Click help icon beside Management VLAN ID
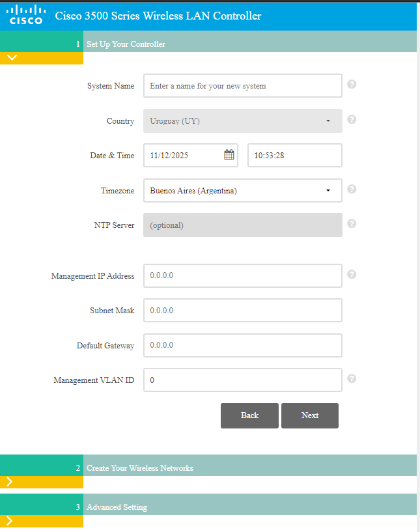The width and height of the screenshot is (420, 532). coord(352,379)
